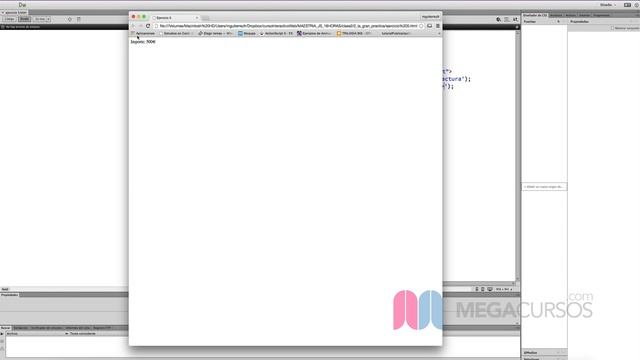This screenshot has width=640, height=360.
Task: Click the Archivo column header in results
Action: tap(36, 333)
